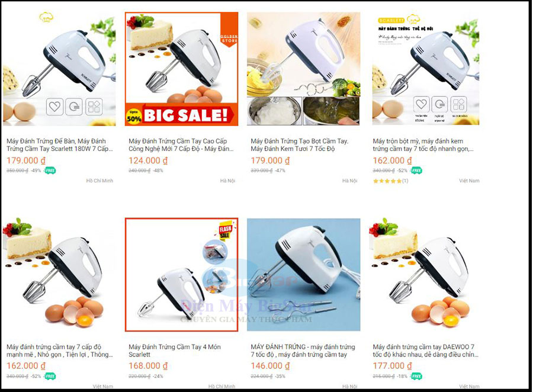533x392 pixels.
Task: Open the Máy Đánh Trứng Tạo Bọt Cầm Tay title
Action: coord(300,145)
